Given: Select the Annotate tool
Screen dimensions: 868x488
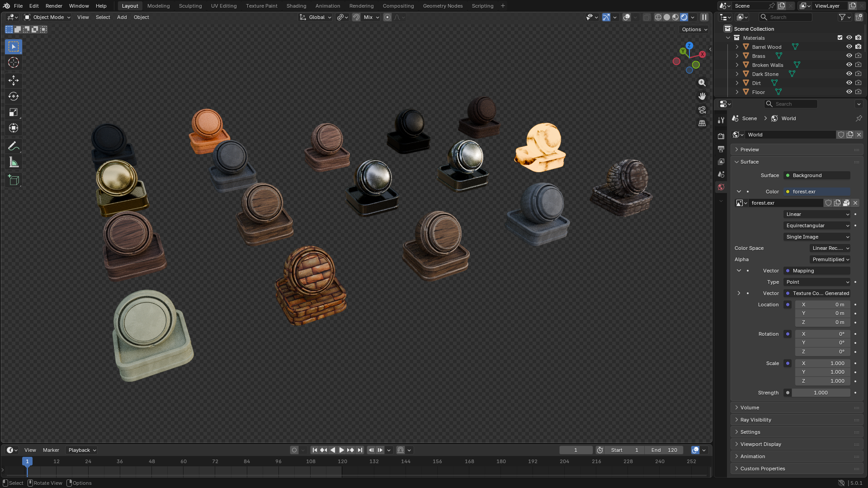Looking at the screenshot, I should (14, 146).
